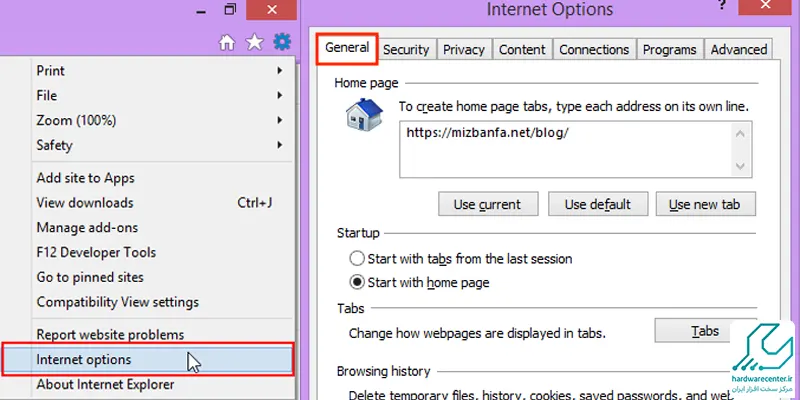Switch to the Advanced tab

coord(738,49)
